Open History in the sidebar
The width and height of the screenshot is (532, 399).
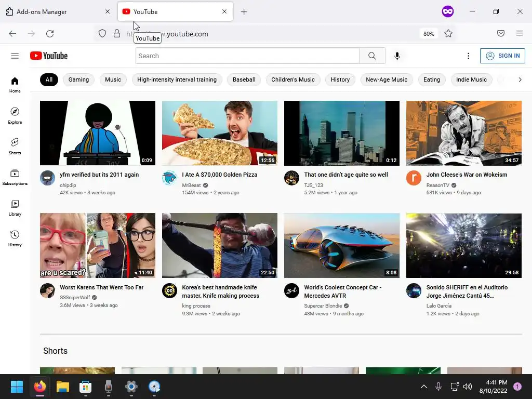(15, 238)
